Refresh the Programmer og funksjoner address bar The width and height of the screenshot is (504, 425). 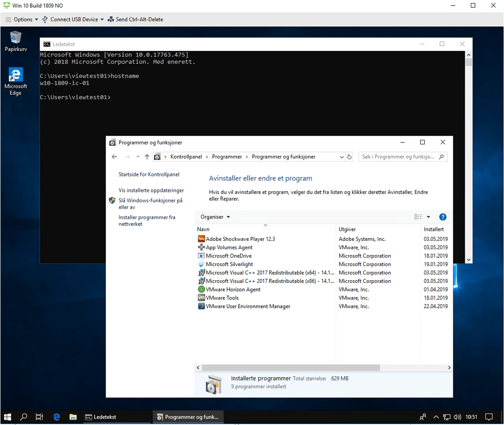click(x=350, y=157)
